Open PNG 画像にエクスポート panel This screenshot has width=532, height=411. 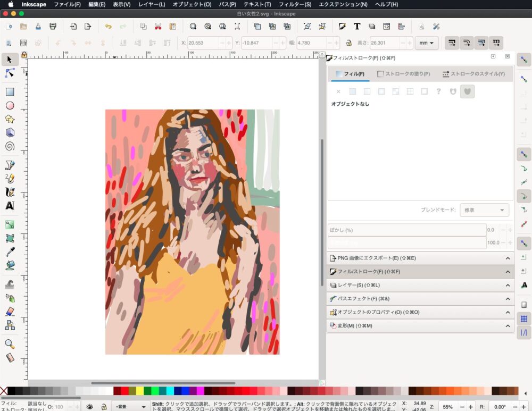coord(420,258)
